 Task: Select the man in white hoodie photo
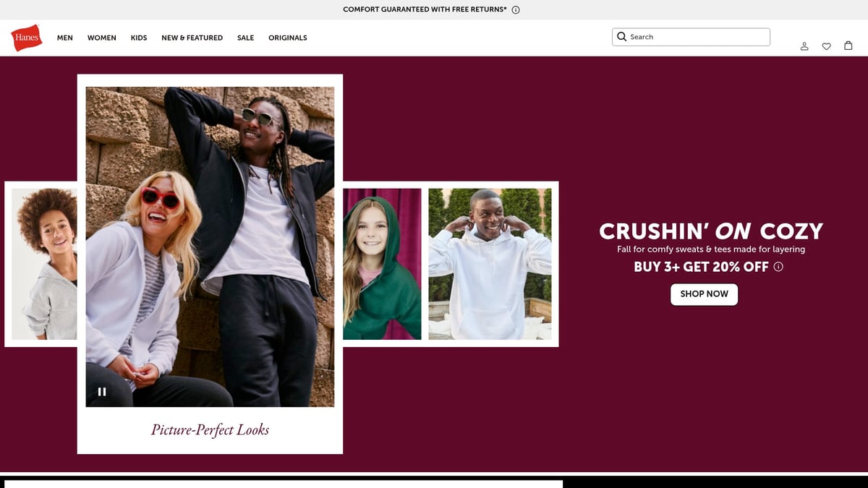tap(490, 264)
